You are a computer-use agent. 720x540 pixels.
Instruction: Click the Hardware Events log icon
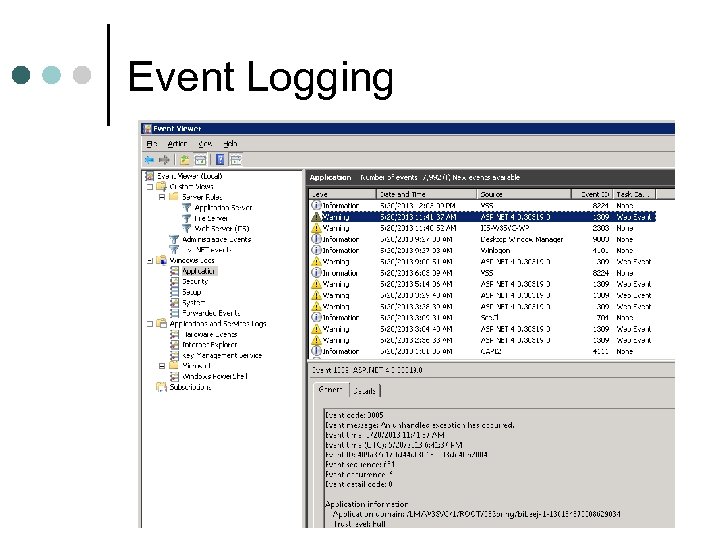(x=174, y=334)
